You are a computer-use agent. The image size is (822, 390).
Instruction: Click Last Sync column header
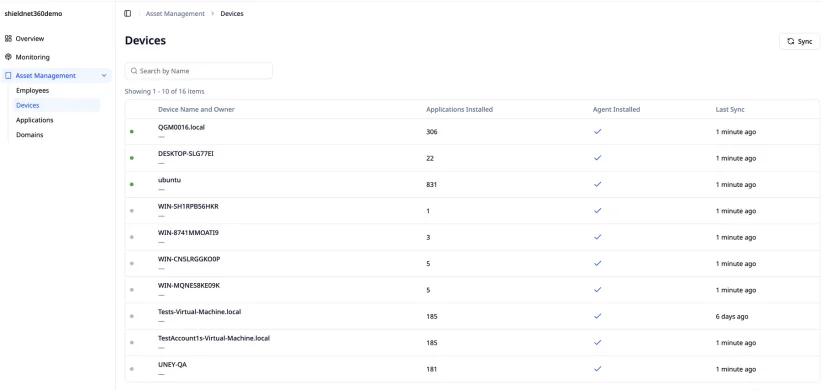[x=730, y=110]
